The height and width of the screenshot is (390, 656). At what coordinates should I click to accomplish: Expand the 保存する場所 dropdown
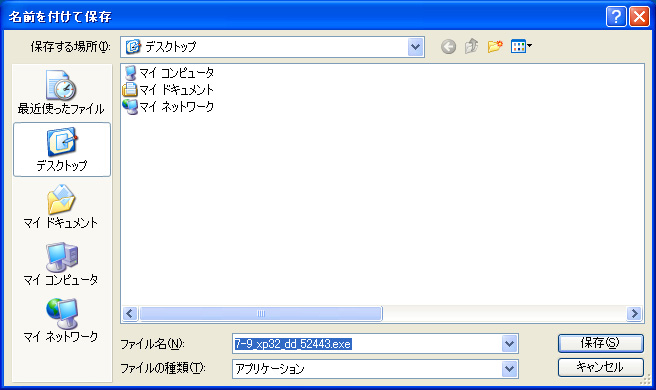coord(415,47)
